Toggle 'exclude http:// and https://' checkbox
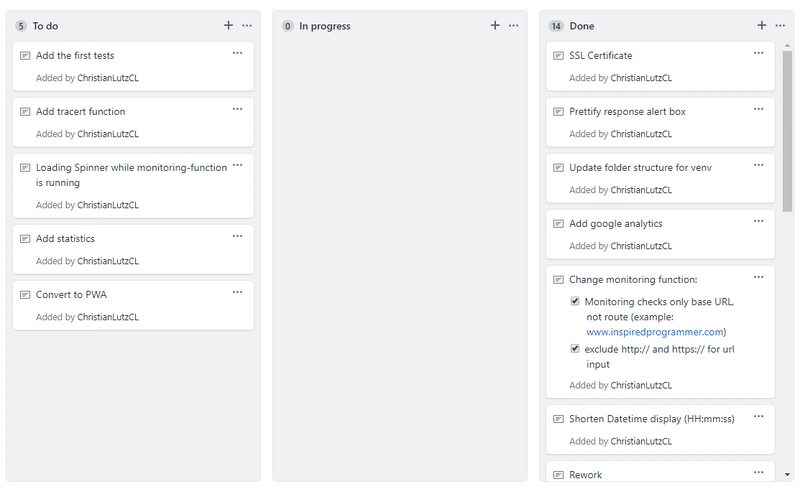 coord(575,349)
